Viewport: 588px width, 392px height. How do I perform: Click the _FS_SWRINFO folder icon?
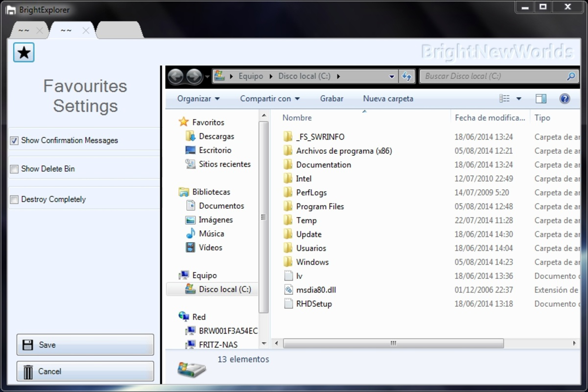coord(288,137)
